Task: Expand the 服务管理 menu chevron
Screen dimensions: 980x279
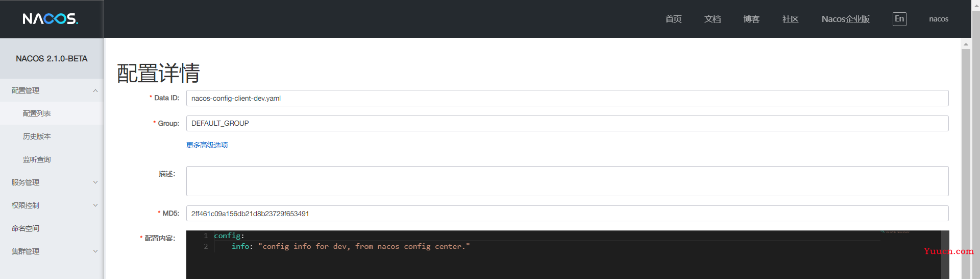Action: [95, 182]
